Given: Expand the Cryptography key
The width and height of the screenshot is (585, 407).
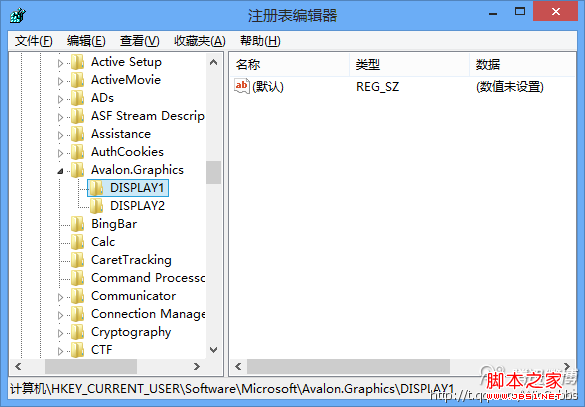Looking at the screenshot, I should [60, 333].
